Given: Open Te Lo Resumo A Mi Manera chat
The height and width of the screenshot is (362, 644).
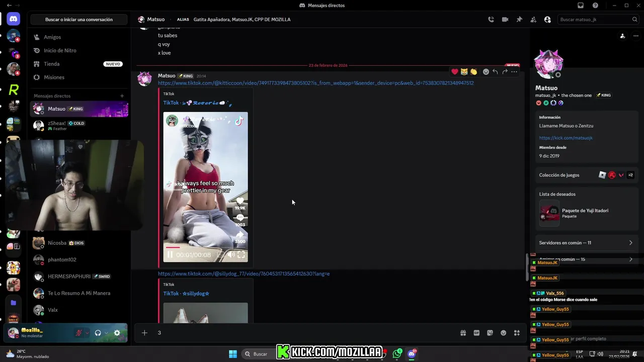Looking at the screenshot, I should [x=79, y=293].
